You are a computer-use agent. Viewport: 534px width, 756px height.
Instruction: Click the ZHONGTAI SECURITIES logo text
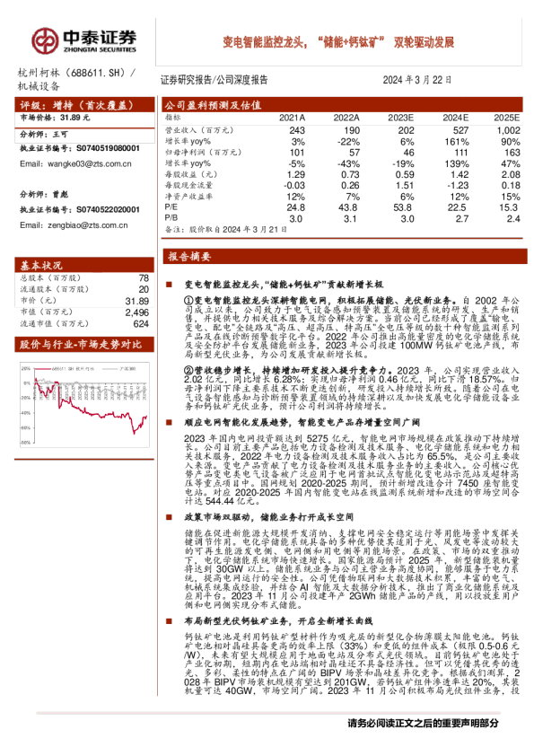pos(100,49)
